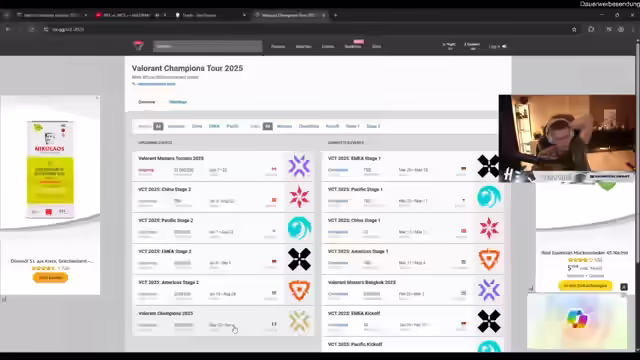Image resolution: width=640 pixels, height=360 pixels.
Task: Switch to the Overview tab
Action: pyautogui.click(x=147, y=102)
